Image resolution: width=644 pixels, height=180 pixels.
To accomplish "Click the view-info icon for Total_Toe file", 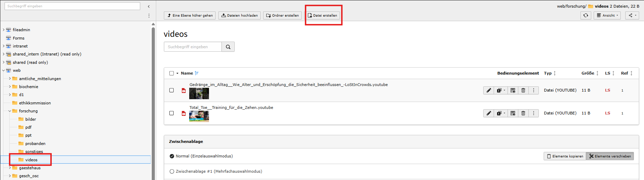I will (513, 113).
